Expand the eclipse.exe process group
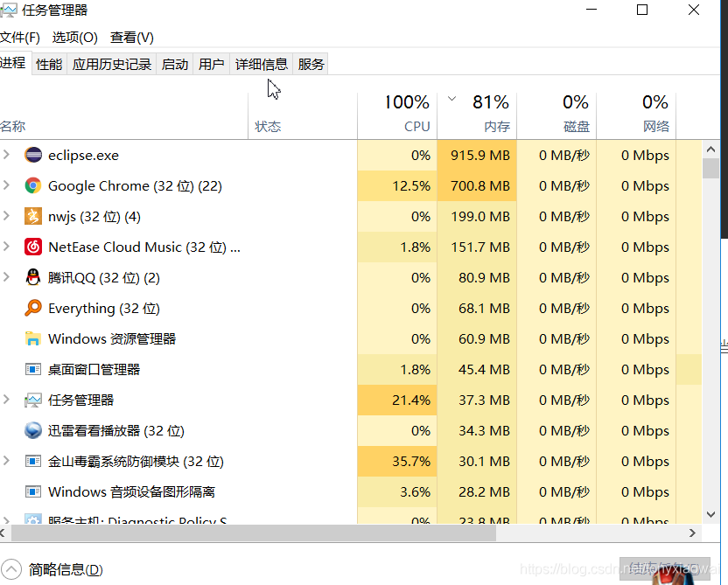The image size is (728, 585). [x=6, y=155]
